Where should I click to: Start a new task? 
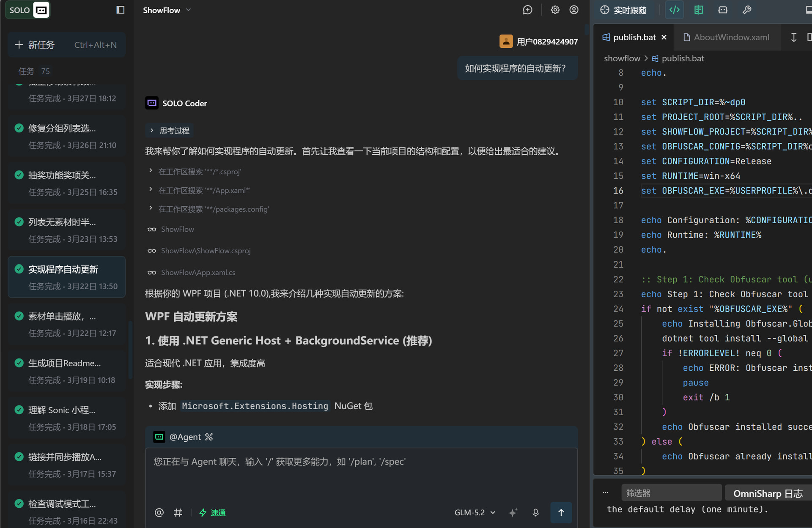click(66, 45)
